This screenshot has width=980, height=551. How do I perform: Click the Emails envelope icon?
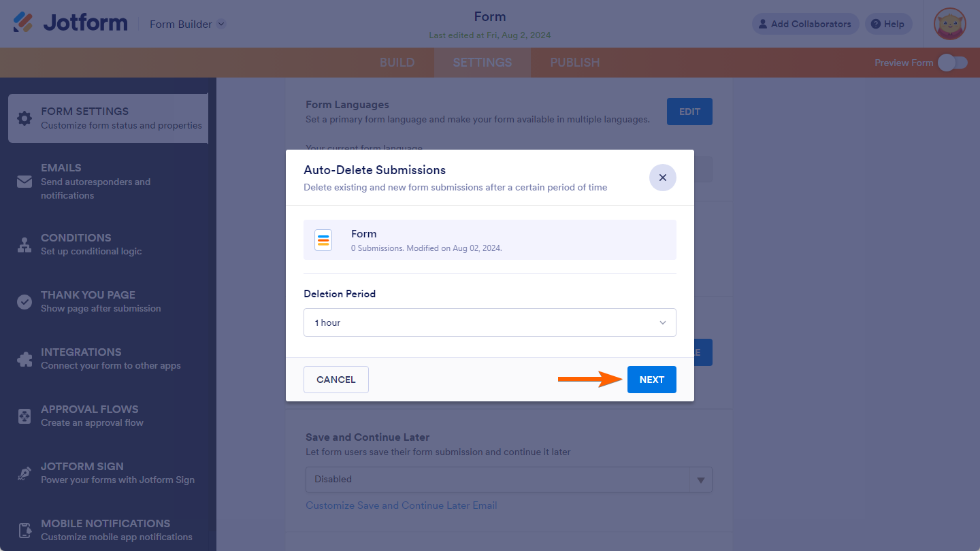[24, 182]
